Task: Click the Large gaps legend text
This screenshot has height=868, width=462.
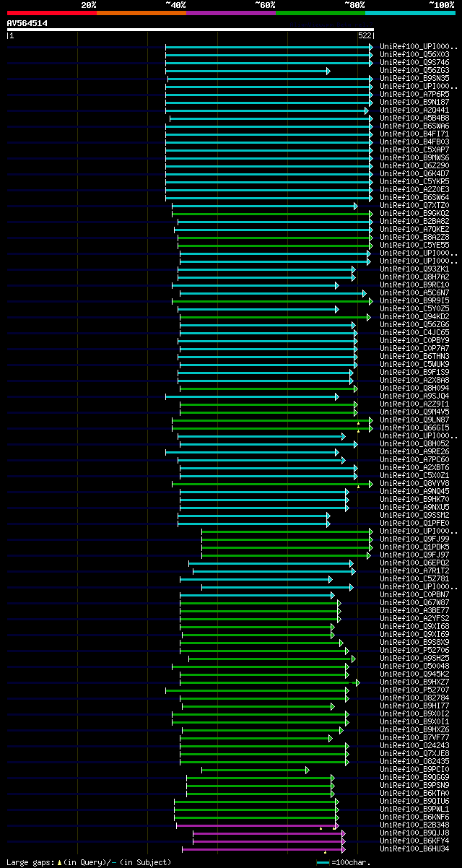Action: [89, 862]
